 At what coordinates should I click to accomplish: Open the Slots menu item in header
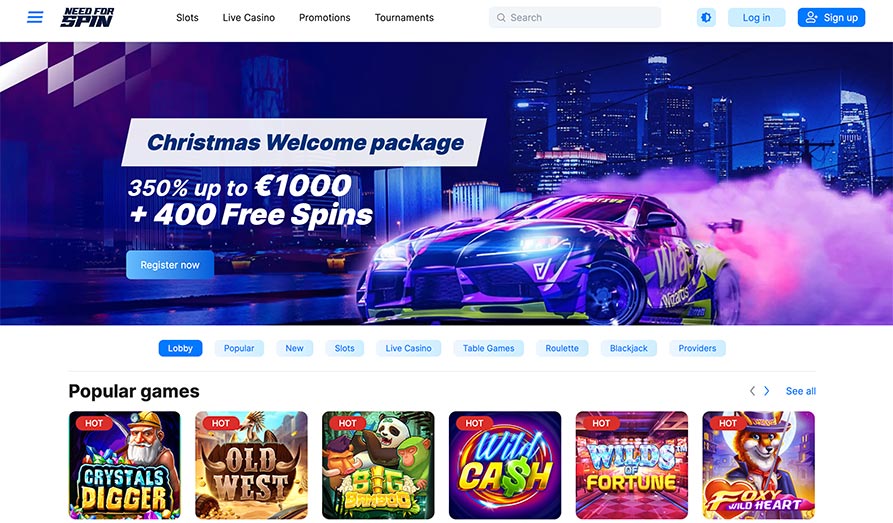click(x=187, y=18)
